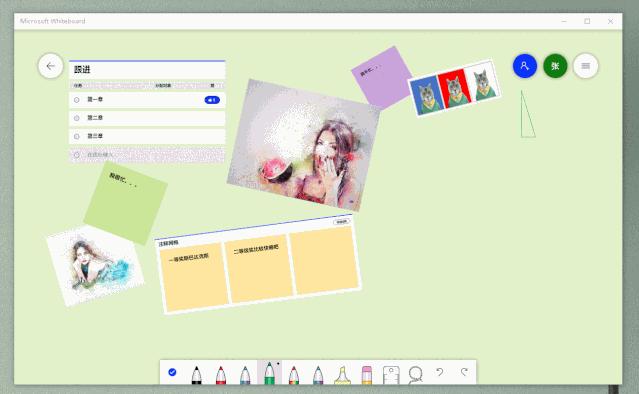Click the blue checkmark done-inking button
The image size is (639, 394).
[x=172, y=372]
